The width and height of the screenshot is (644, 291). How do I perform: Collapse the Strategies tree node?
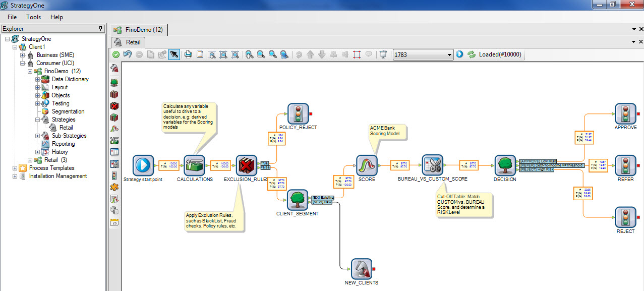(38, 120)
